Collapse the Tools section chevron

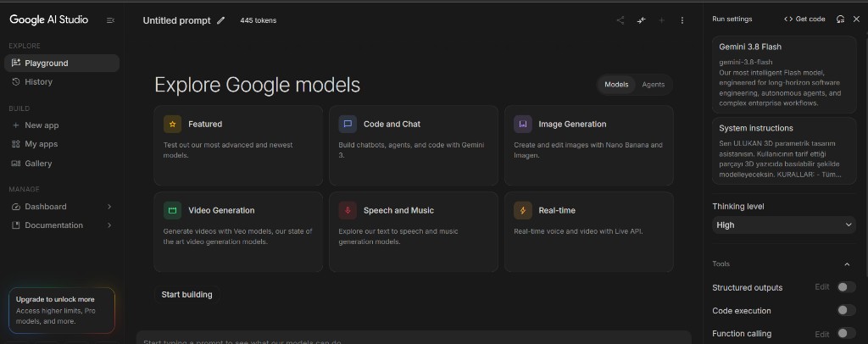click(x=847, y=264)
